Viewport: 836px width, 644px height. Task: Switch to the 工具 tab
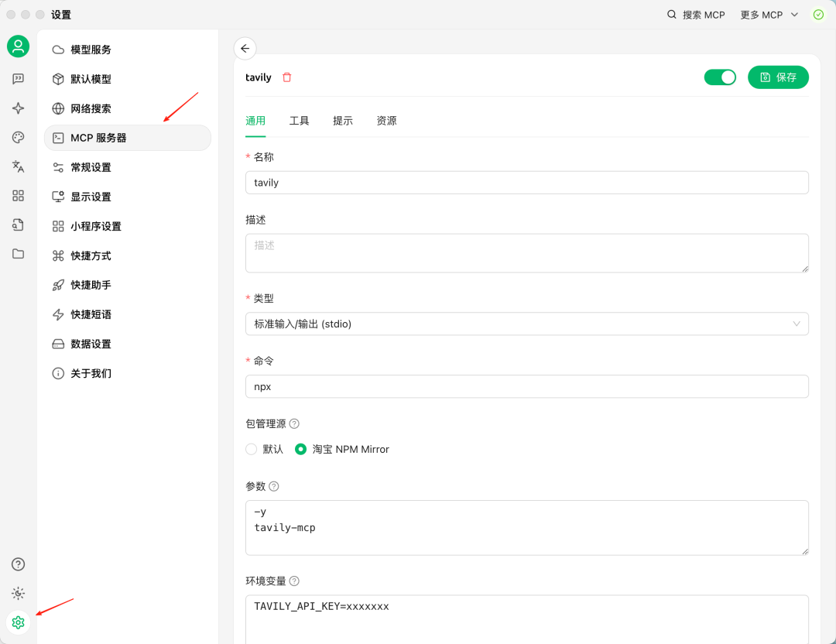300,121
